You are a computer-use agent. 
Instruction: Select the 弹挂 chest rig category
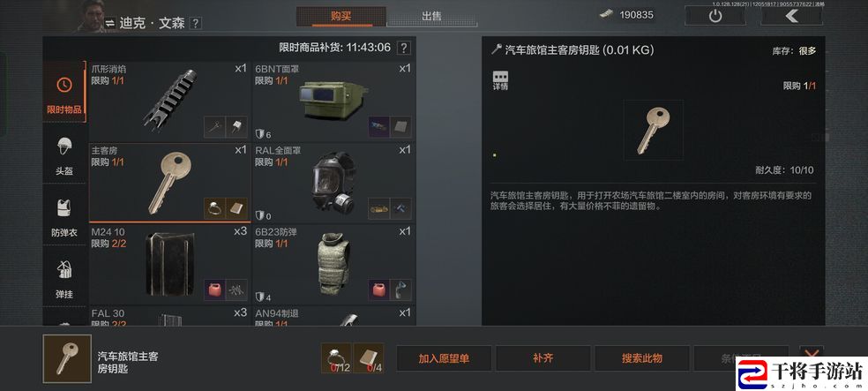pos(64,276)
